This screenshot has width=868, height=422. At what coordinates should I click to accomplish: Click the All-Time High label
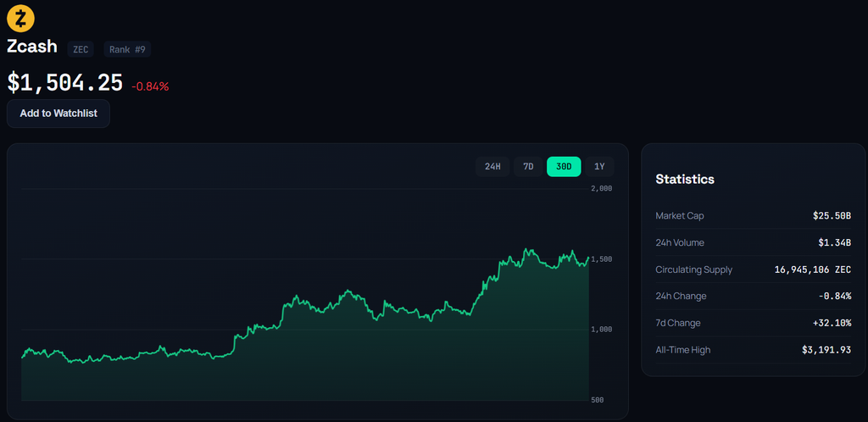pyautogui.click(x=683, y=350)
